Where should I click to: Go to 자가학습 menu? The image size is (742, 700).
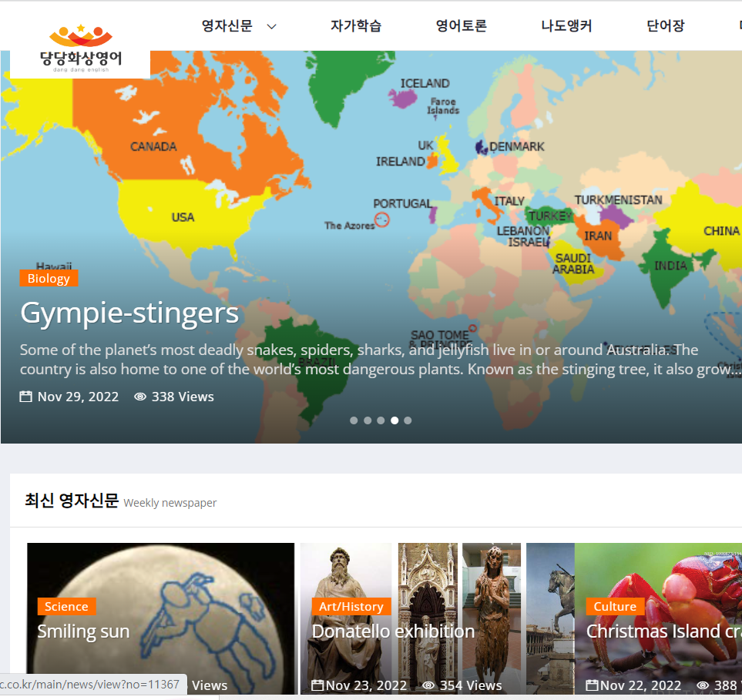356,25
